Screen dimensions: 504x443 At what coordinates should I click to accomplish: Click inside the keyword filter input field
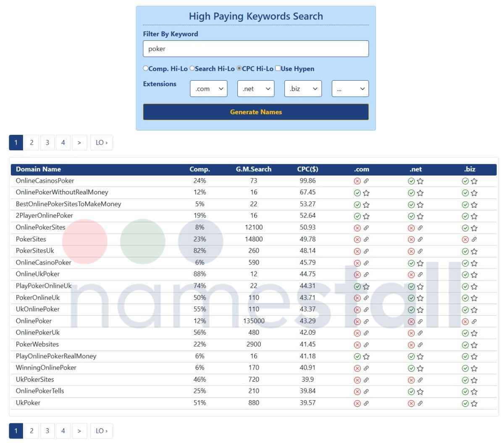point(256,49)
